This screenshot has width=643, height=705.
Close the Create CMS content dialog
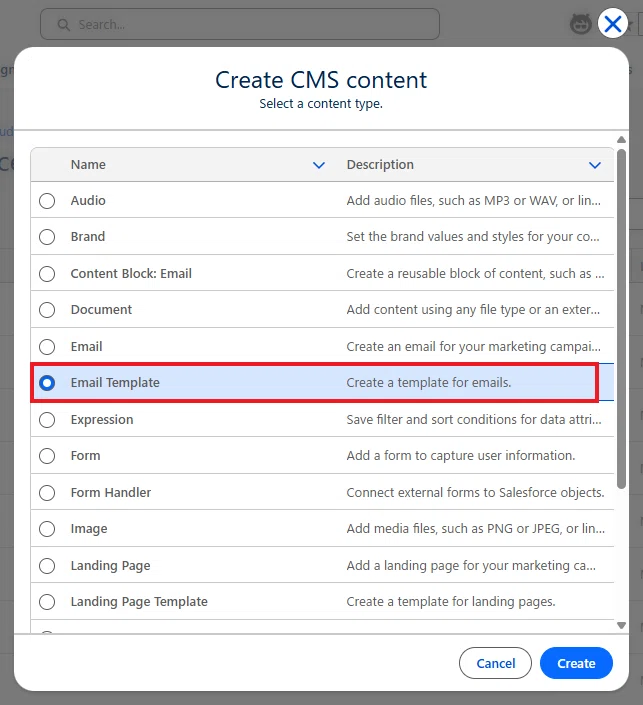613,23
